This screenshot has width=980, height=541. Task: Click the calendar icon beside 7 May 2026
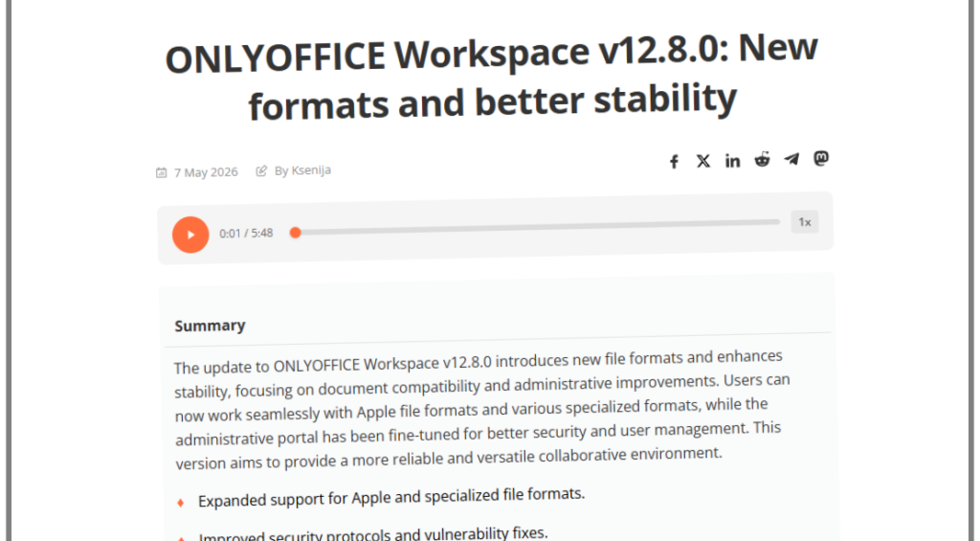(161, 172)
